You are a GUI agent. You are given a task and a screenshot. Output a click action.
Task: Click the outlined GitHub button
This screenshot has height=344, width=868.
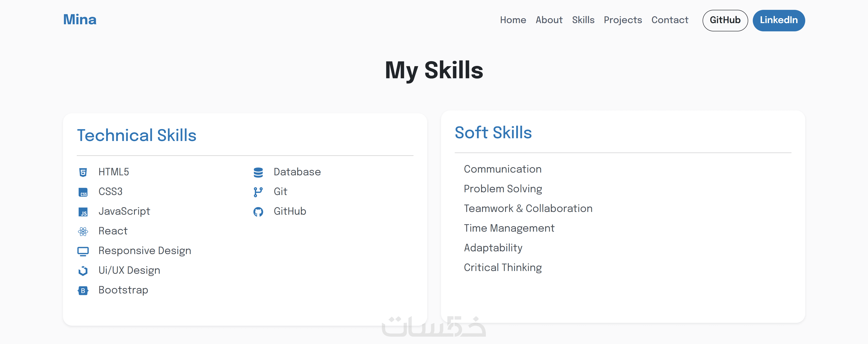pyautogui.click(x=725, y=21)
